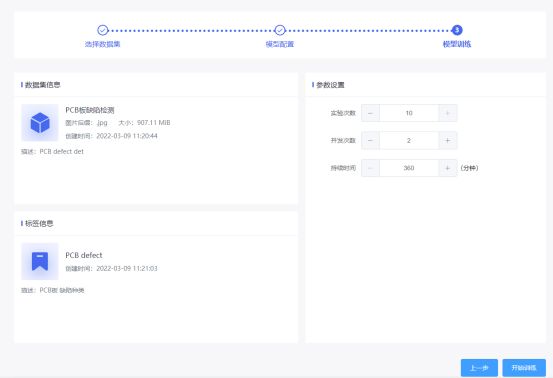Increase 实验次数 with its plus button
553x378 pixels.
pos(448,113)
